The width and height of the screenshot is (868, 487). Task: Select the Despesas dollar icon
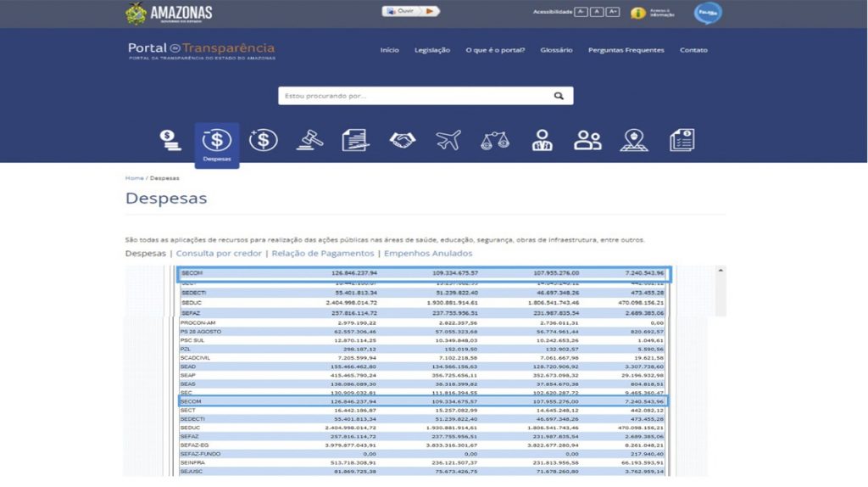click(x=217, y=141)
